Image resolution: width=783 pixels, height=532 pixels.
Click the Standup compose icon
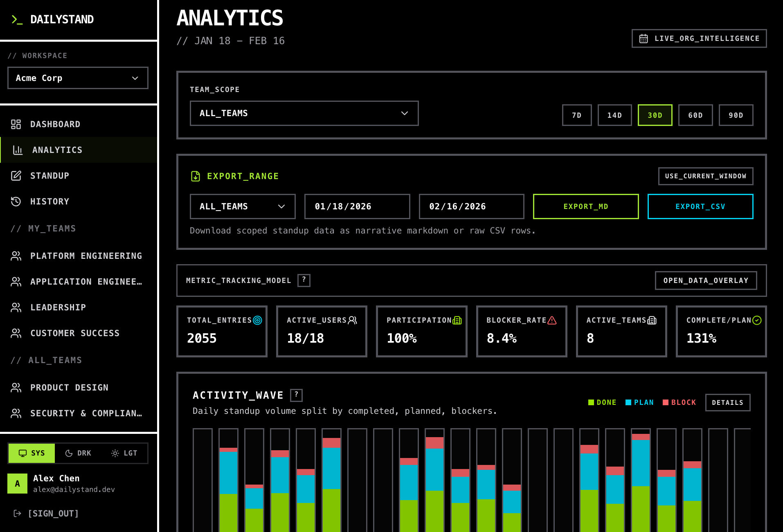point(16,175)
